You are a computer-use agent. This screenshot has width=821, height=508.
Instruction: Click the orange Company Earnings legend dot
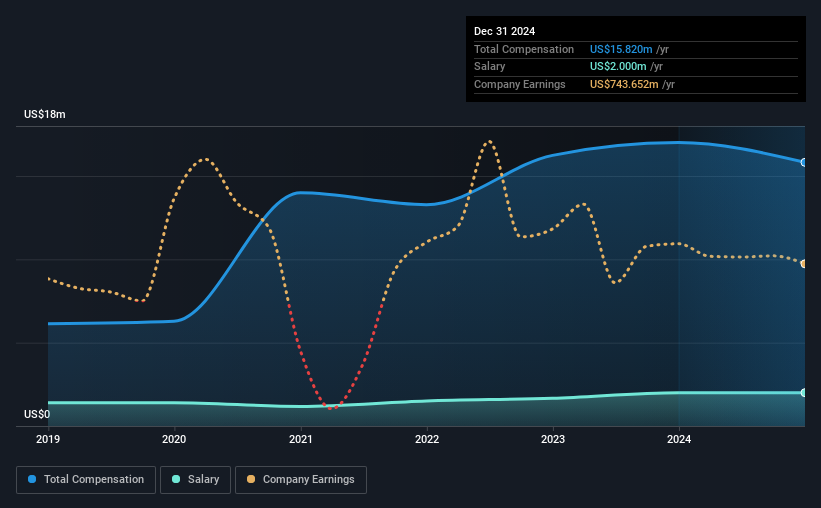pos(251,479)
